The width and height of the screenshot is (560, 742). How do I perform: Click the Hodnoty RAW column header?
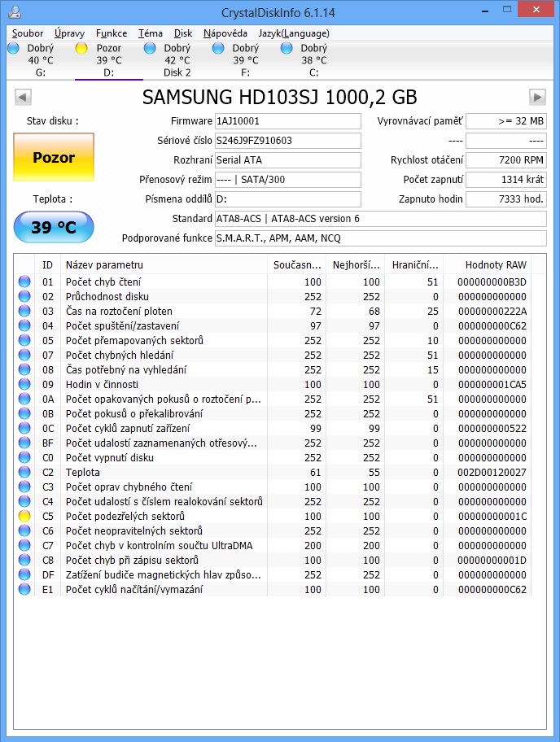pyautogui.click(x=487, y=264)
